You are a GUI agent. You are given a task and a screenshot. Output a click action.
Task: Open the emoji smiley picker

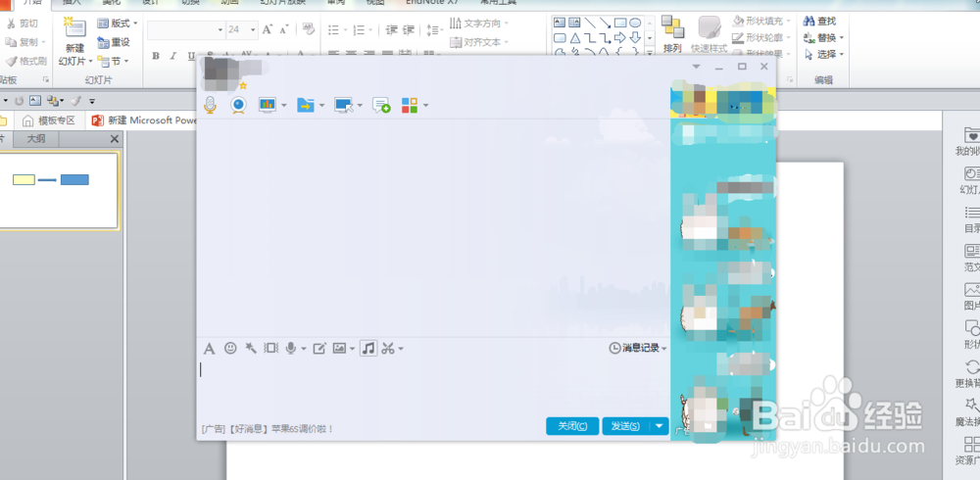(x=230, y=348)
